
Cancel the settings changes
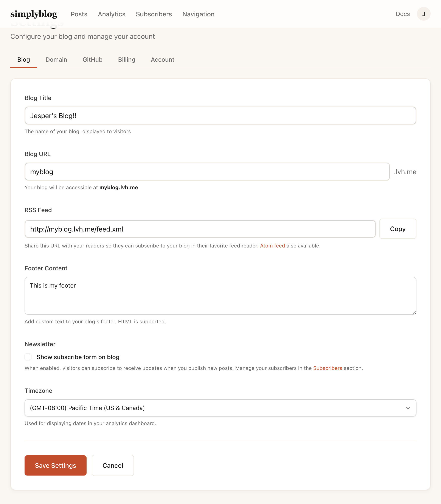112,465
